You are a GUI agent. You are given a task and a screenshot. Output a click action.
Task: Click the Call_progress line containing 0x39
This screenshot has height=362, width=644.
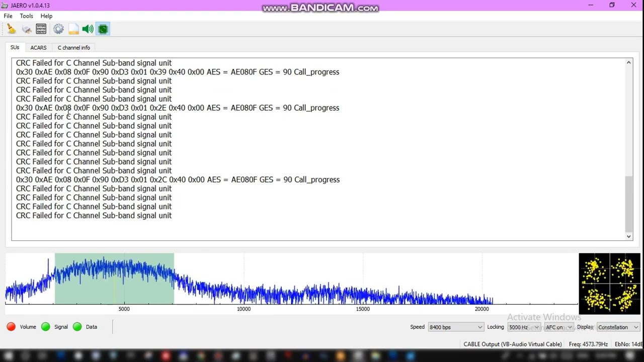click(x=178, y=72)
